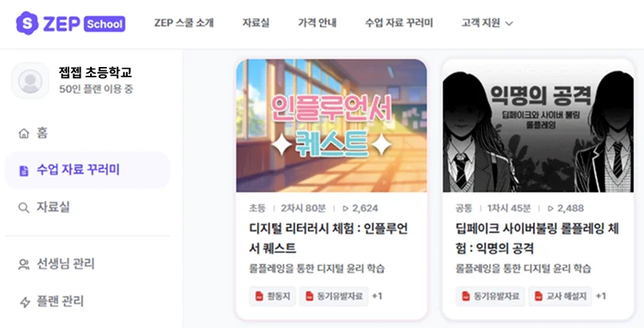Click the 자료실 search magnifier icon
The width and height of the screenshot is (644, 328).
[24, 207]
